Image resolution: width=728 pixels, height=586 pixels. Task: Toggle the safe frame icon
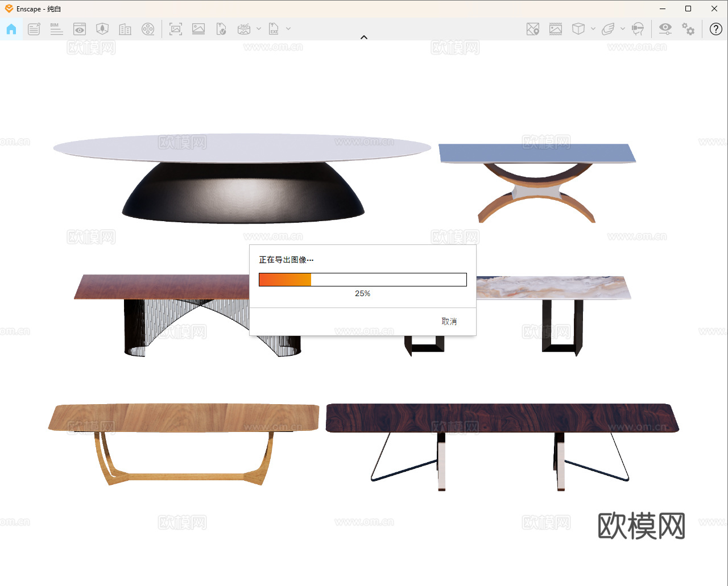coord(556,29)
